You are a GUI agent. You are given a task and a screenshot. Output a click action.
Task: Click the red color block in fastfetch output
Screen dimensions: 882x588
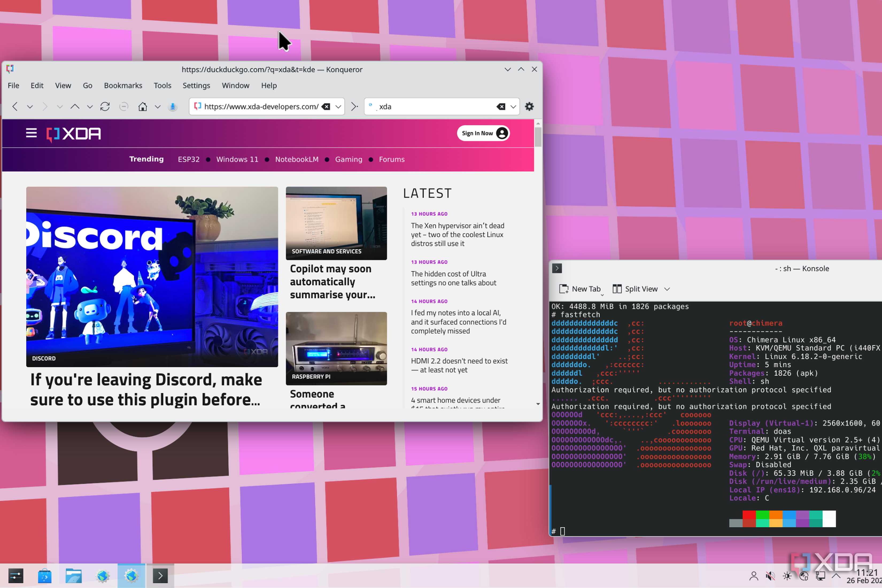[749, 515]
